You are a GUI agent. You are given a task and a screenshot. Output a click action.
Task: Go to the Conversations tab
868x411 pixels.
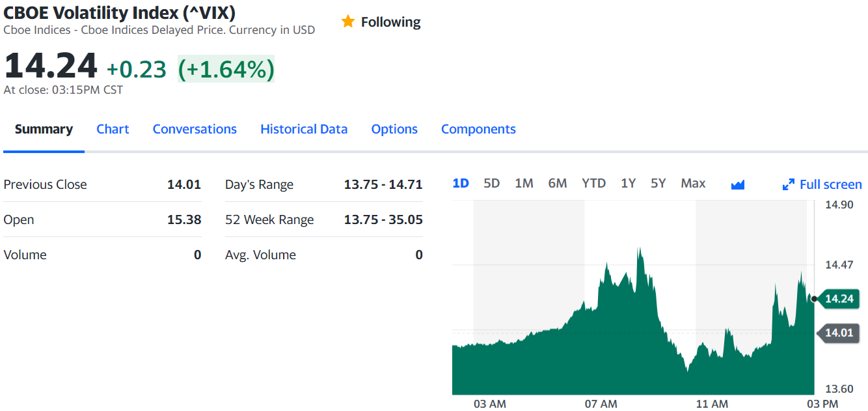click(x=195, y=129)
